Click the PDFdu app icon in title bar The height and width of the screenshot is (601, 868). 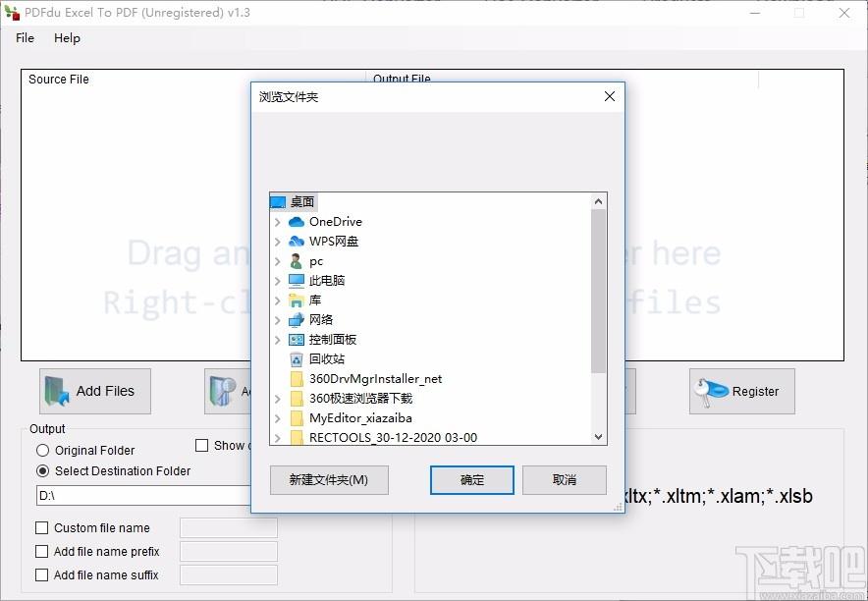point(12,12)
